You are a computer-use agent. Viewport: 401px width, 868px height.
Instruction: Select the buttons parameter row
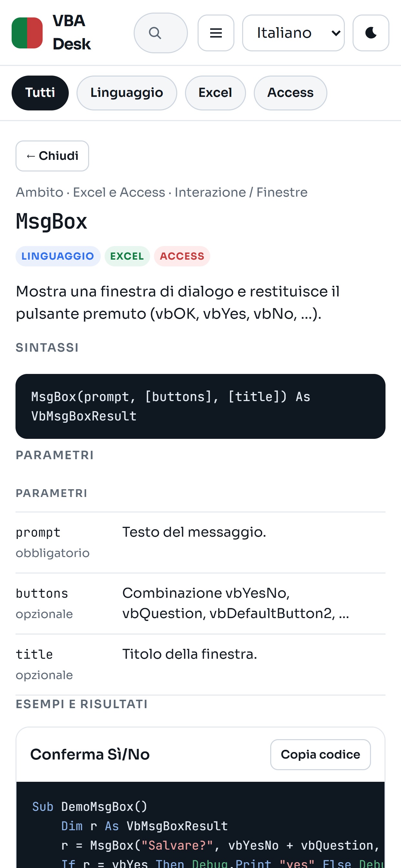click(x=200, y=604)
